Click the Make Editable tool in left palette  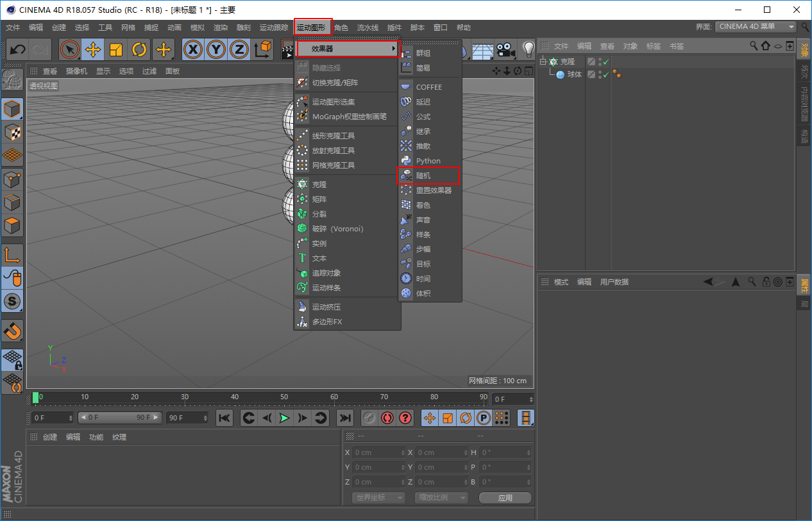click(x=13, y=79)
